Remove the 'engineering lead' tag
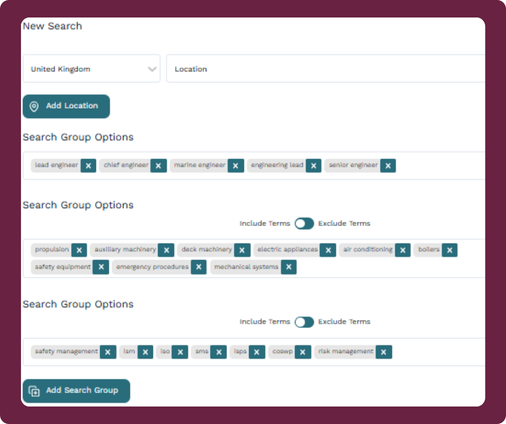506x424 pixels. pos(313,166)
